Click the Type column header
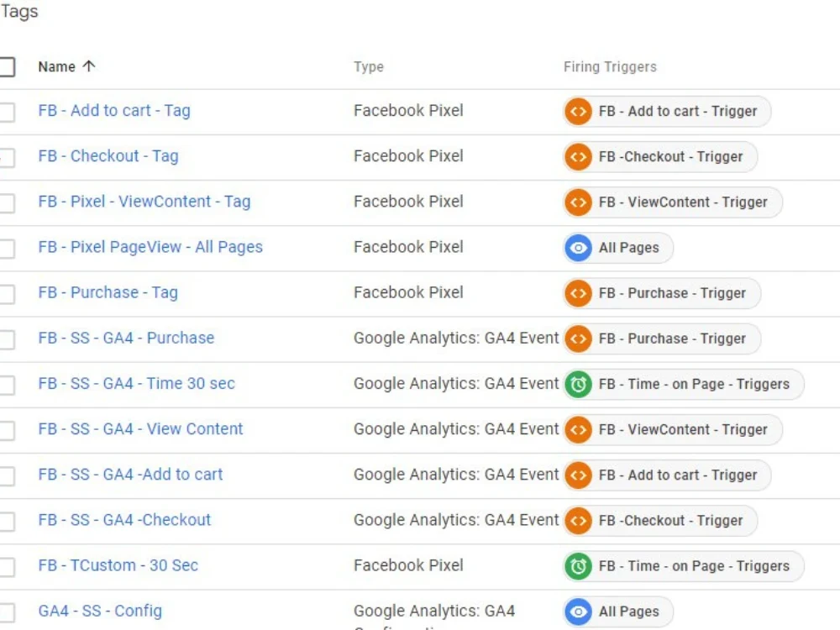Screen dimensions: 840x630 point(368,67)
